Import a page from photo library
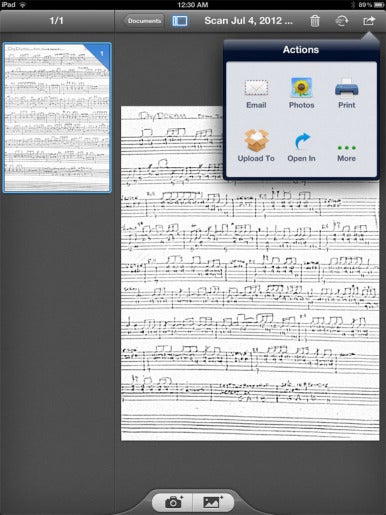386x515 pixels. (213, 502)
